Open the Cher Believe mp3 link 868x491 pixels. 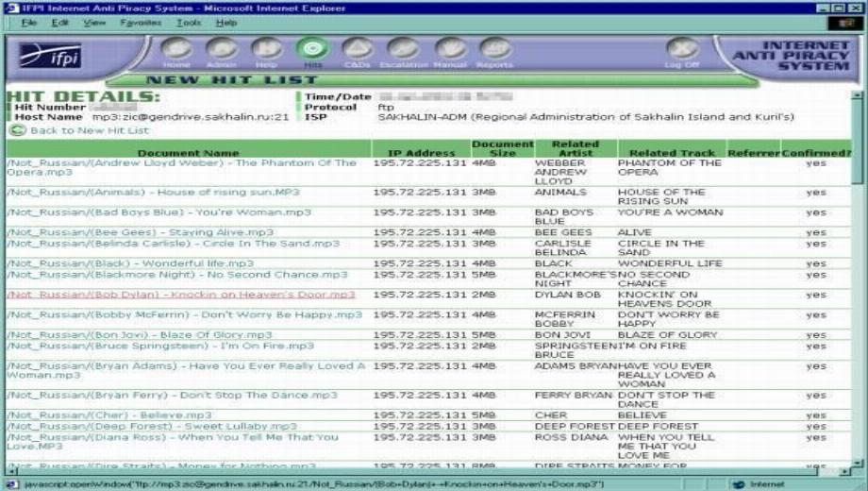(109, 415)
